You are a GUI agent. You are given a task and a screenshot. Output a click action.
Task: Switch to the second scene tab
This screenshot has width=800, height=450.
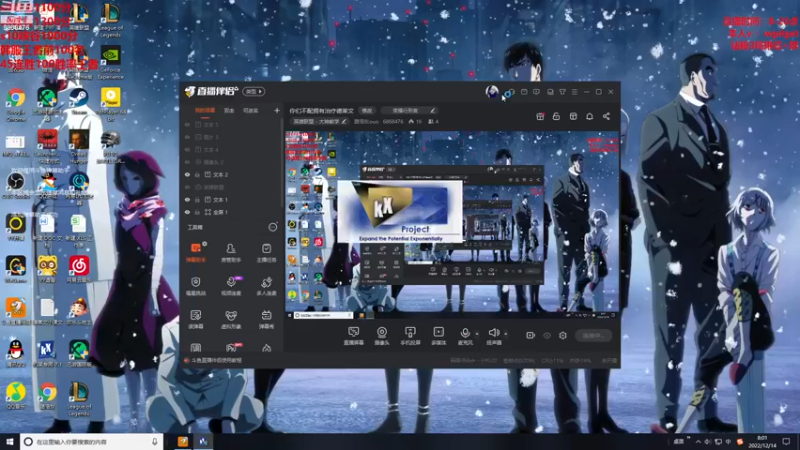[x=229, y=110]
